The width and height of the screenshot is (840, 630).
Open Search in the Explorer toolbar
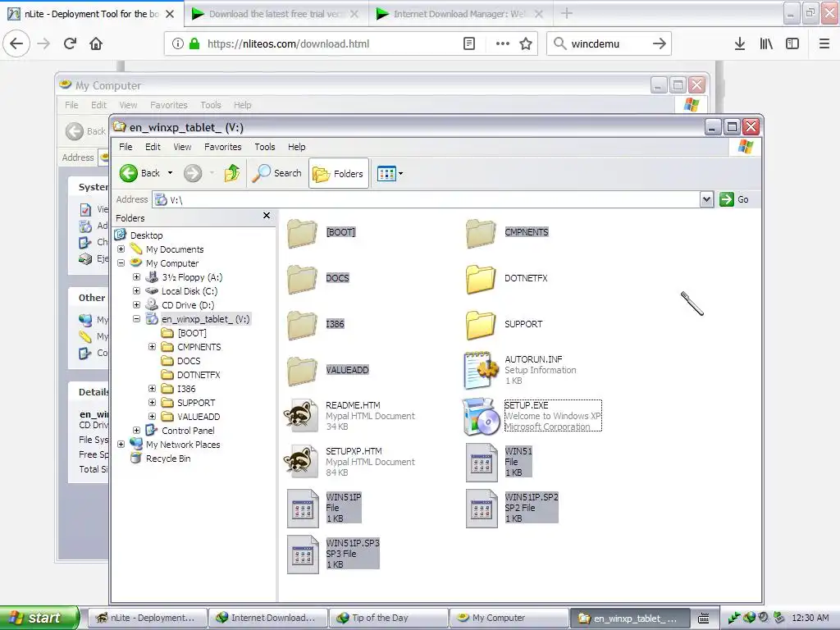(276, 173)
